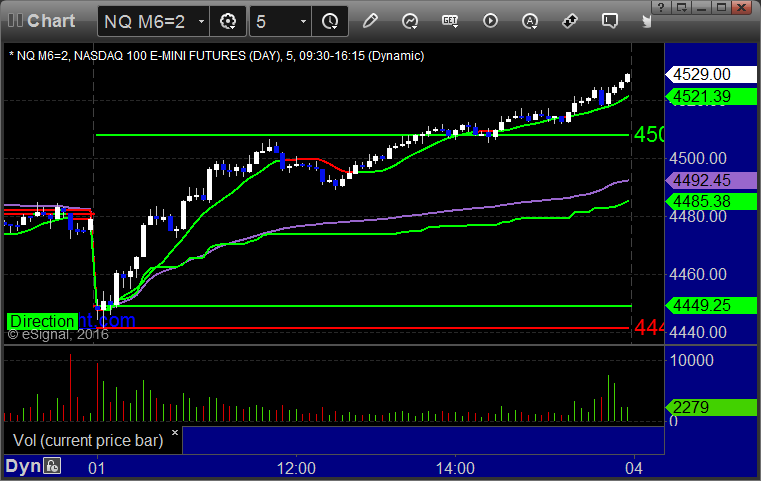
Task: Click the 4529.00 current price marker
Action: (711, 74)
